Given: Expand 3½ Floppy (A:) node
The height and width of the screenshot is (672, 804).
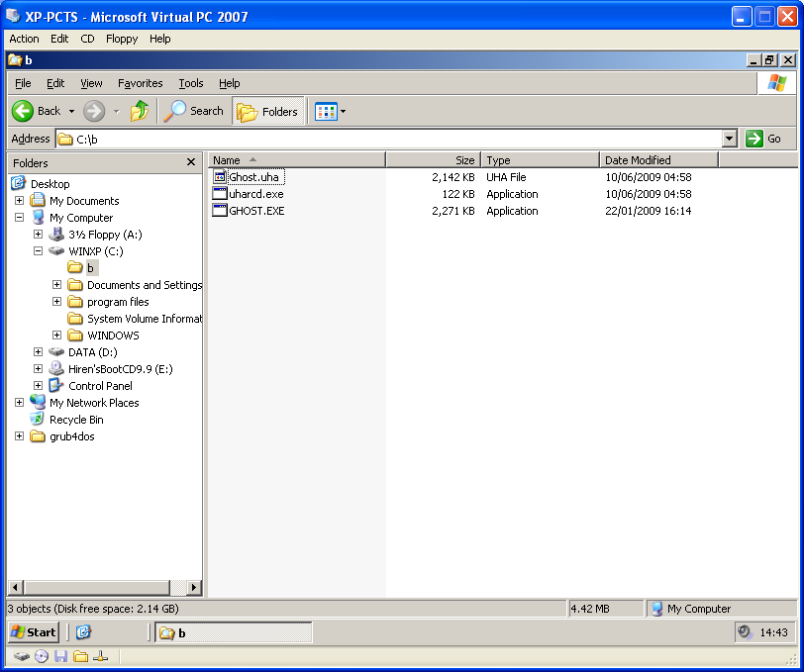Looking at the screenshot, I should coord(38,235).
